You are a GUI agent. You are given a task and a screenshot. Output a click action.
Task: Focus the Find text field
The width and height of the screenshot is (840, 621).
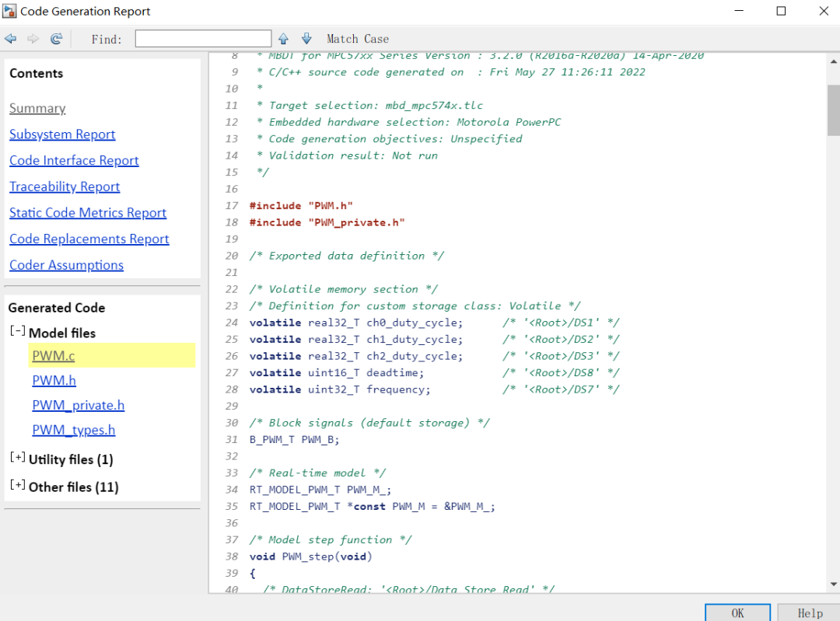203,39
